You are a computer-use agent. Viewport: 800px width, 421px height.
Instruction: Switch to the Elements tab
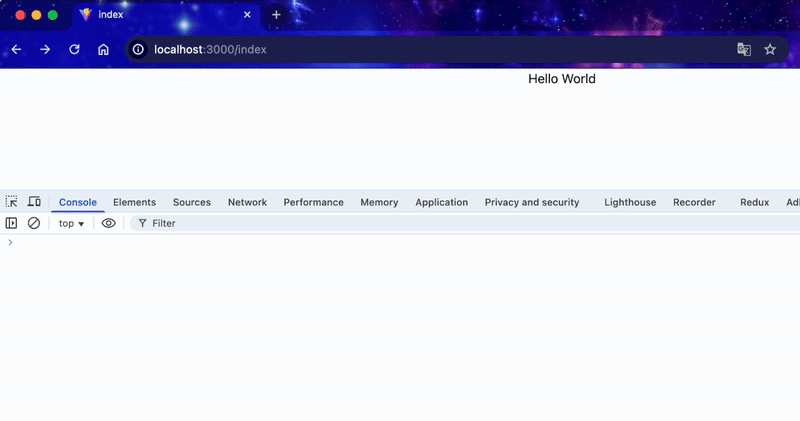pos(134,202)
